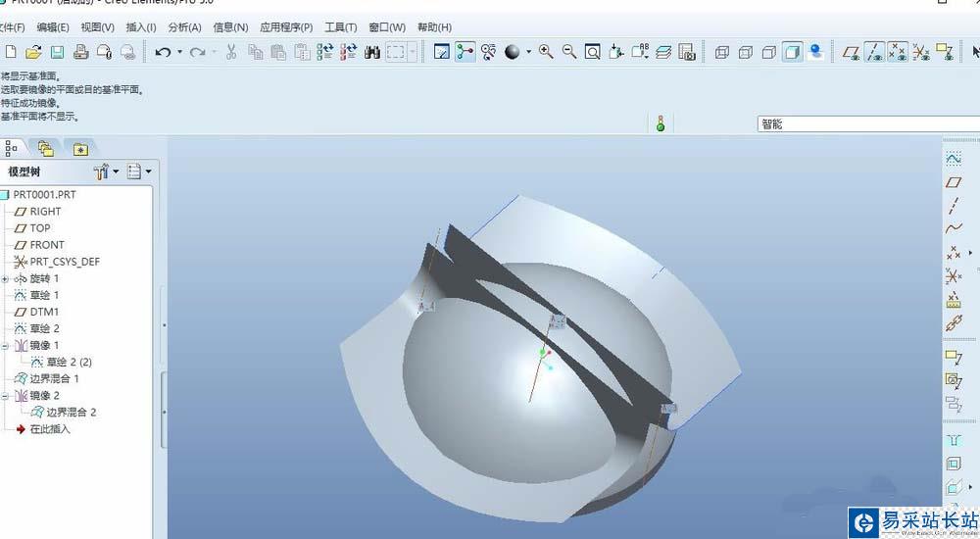
Task: Expand the 旋转 1 feature node
Action: click(5, 278)
